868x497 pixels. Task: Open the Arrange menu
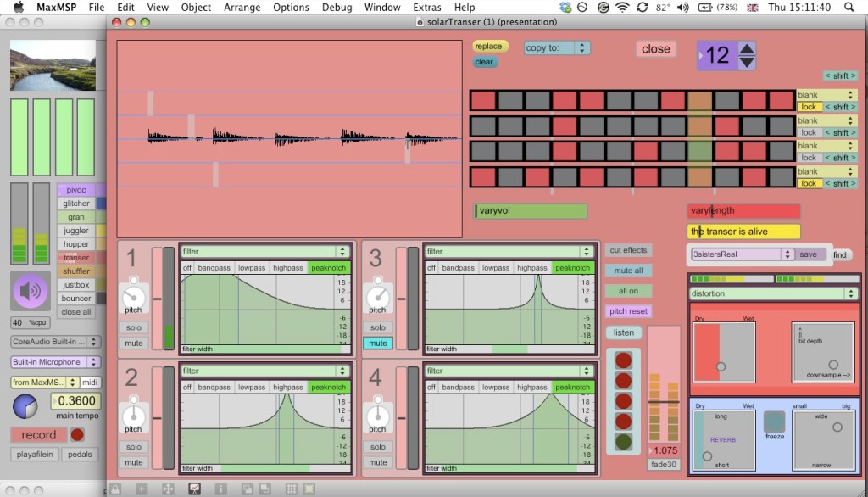242,7
